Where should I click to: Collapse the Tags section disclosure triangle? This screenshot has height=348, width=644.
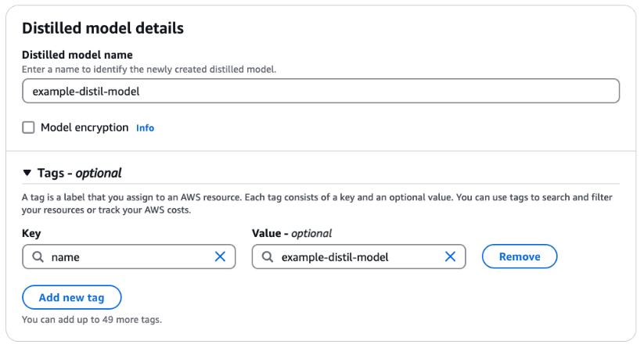(27, 173)
